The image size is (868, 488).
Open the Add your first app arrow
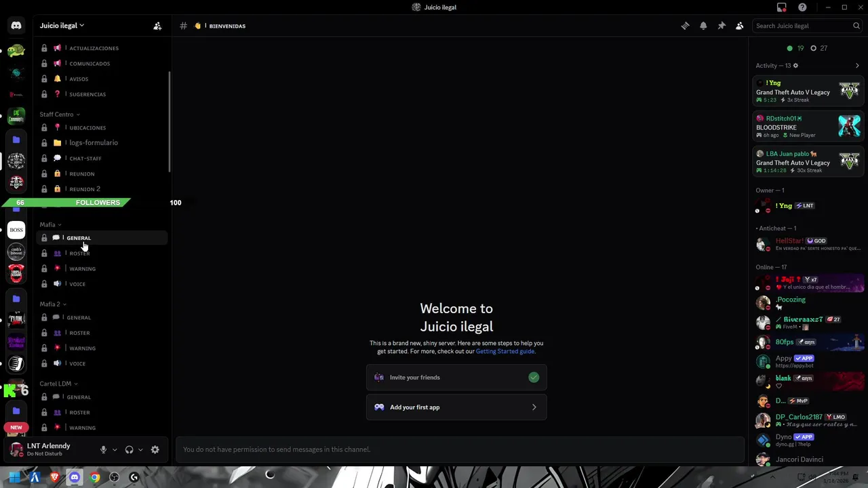coord(534,407)
